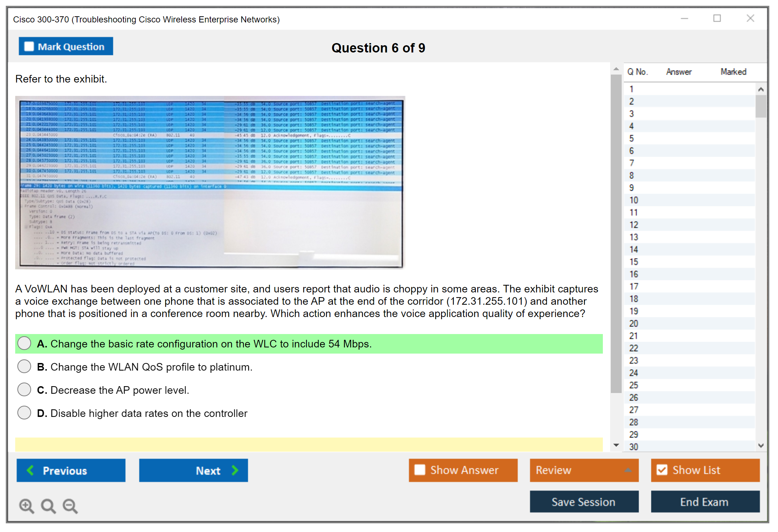Expand the Review dropdown arrow
This screenshot has height=532, width=778.
(x=628, y=470)
